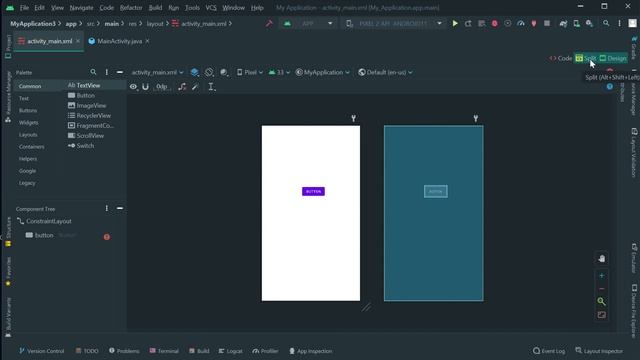Viewport: 640px width, 360px height.
Task: Open the Profiler tool window
Action: (x=265, y=351)
